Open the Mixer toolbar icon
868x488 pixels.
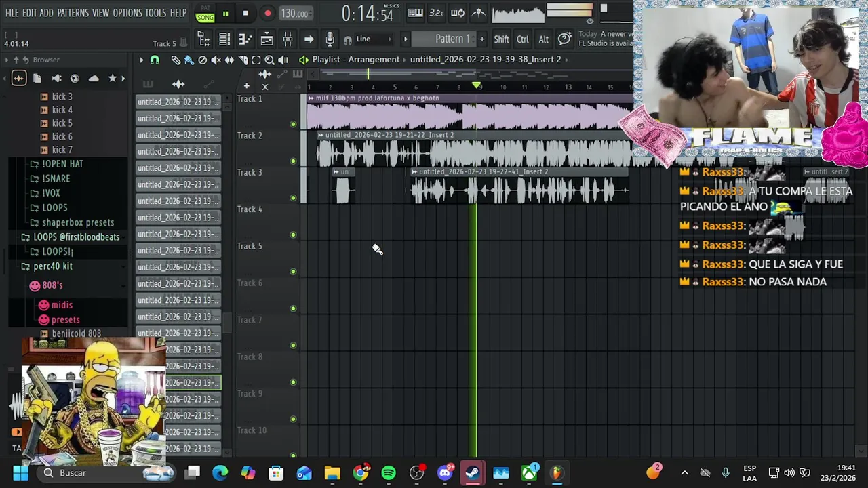pos(288,39)
